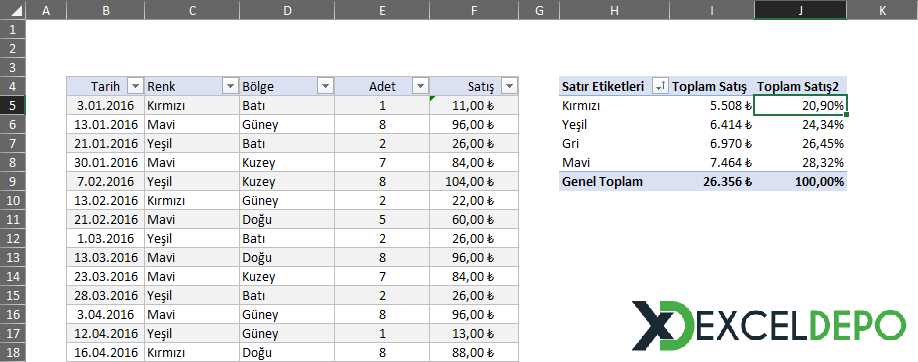Click the Toplam Satış2 header cell
Image resolution: width=918 pixels, height=362 pixels.
(x=800, y=87)
